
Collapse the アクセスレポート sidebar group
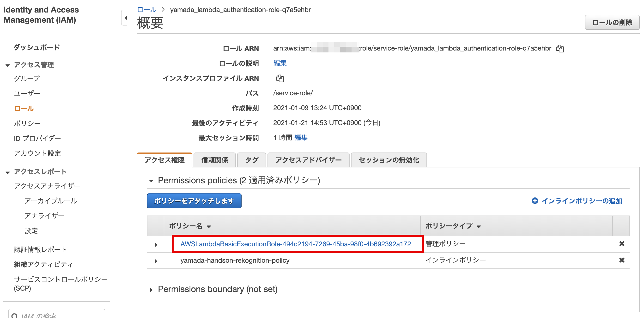(7, 172)
